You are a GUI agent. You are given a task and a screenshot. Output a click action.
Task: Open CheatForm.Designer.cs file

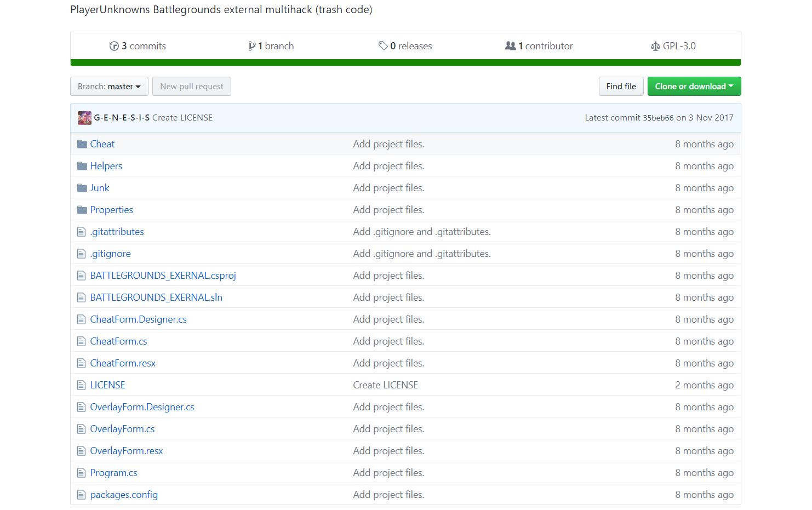click(139, 319)
